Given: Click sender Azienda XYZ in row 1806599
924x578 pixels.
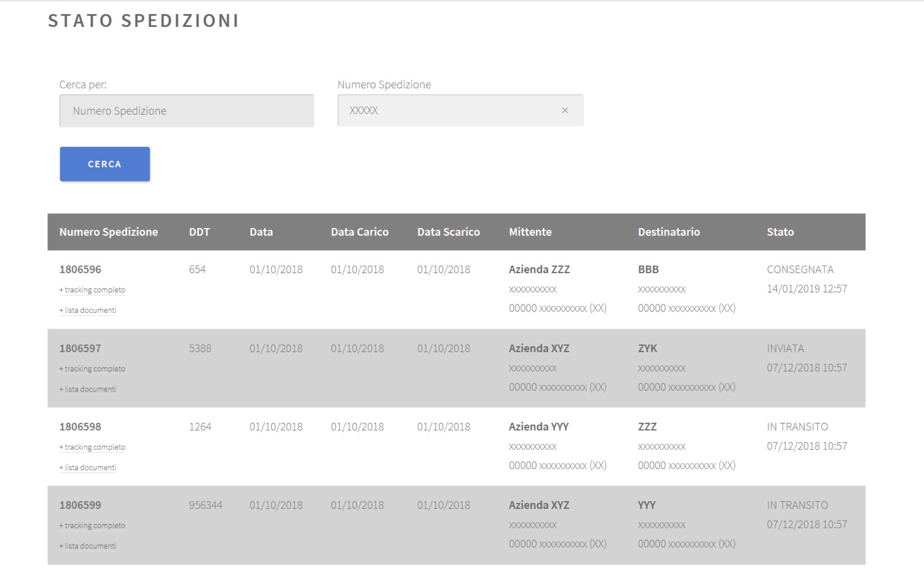Looking at the screenshot, I should (x=539, y=506).
